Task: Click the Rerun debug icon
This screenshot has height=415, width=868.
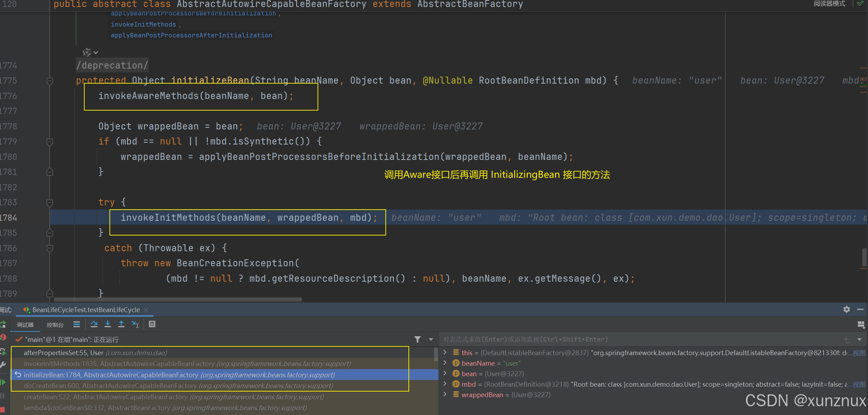Action: click(3, 324)
